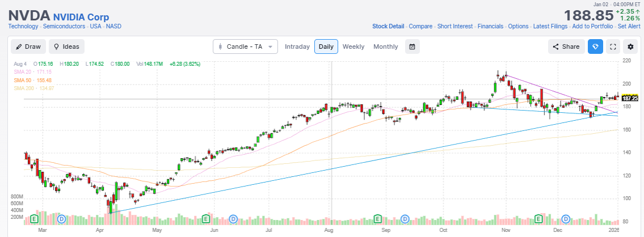
Task: Click the dividend D marker in June
Action: [234, 218]
